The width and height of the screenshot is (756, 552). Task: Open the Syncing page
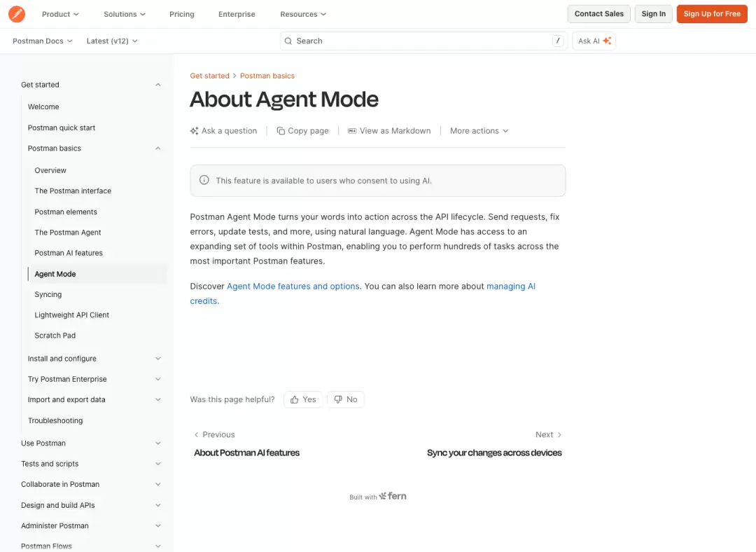pos(48,294)
